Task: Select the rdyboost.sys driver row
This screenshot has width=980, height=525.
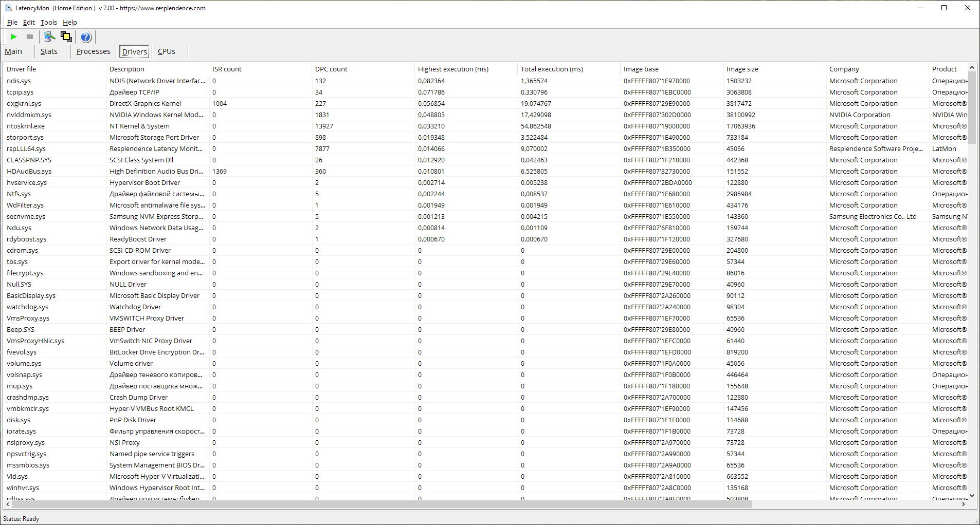Action: tap(485, 239)
